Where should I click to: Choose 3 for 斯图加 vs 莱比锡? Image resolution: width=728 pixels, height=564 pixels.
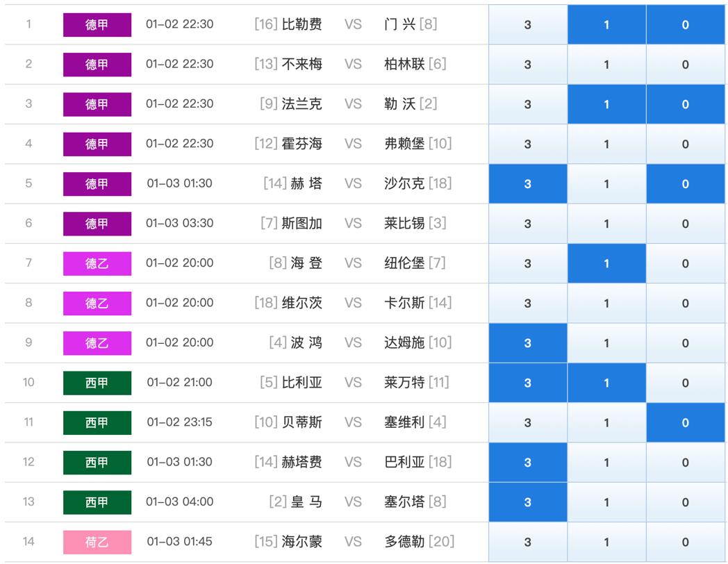point(527,224)
